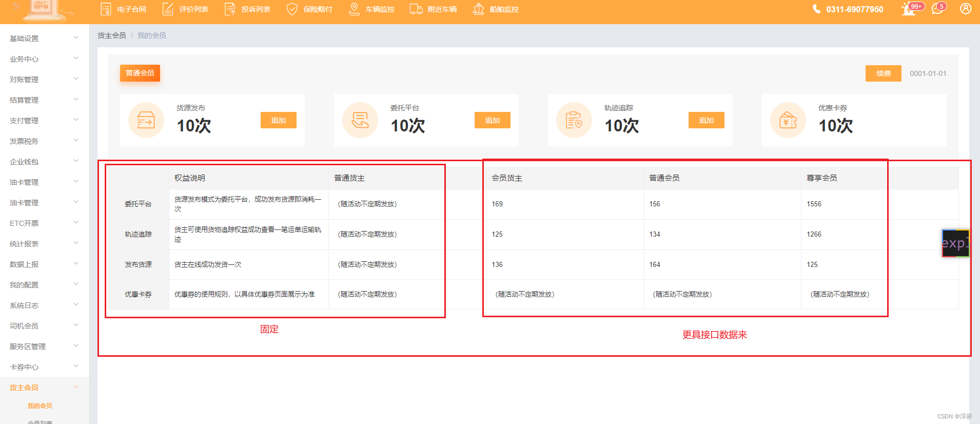Click the platform logo in top-left header
Viewport: 980px width, 424px height.
coord(45,10)
